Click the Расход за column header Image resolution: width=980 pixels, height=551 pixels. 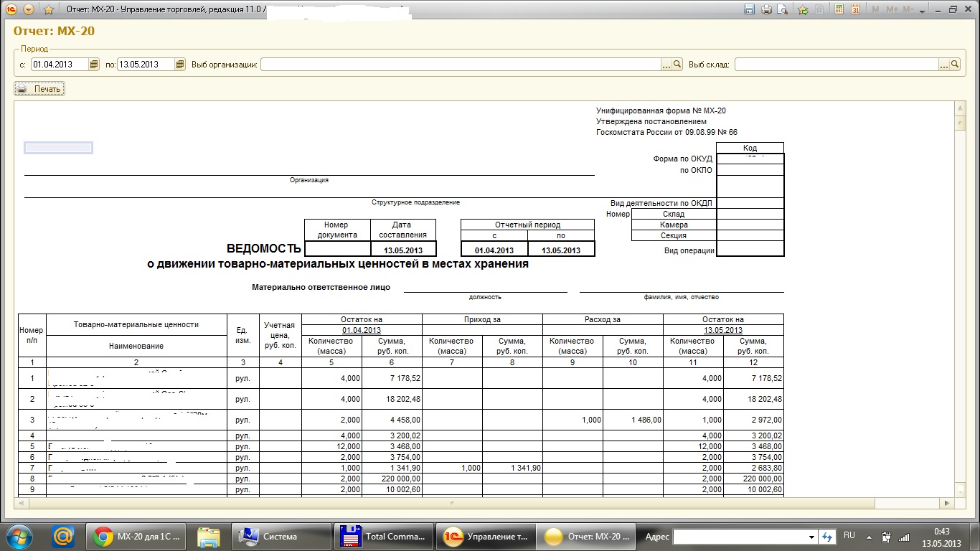603,319
